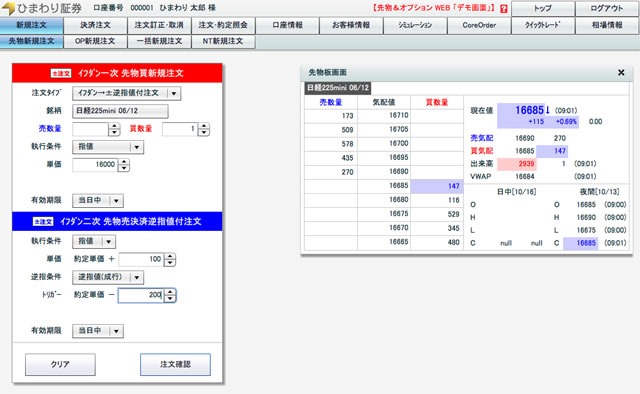Click the 買数量 stepper arrows
Viewport: 640px width, 394px height.
coord(204,129)
